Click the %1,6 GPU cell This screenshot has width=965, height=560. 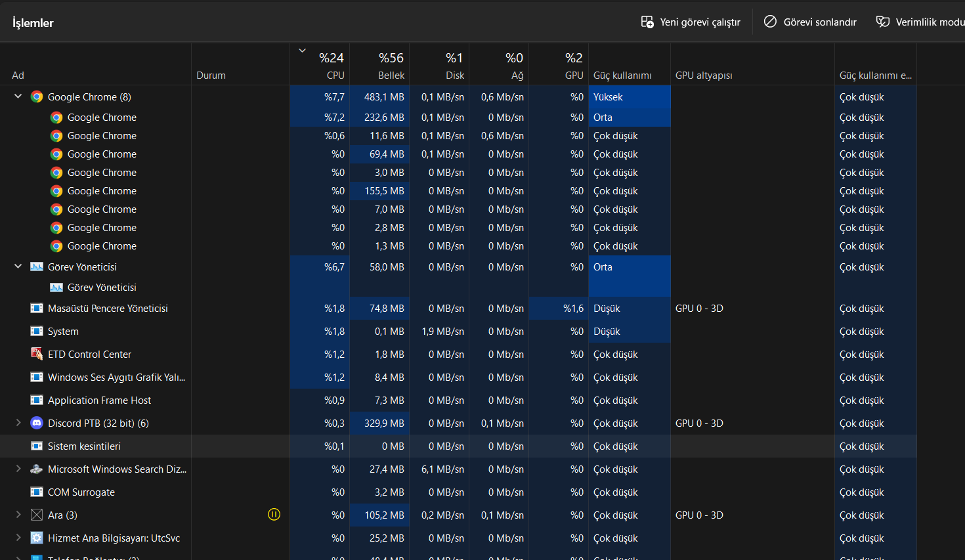point(559,309)
